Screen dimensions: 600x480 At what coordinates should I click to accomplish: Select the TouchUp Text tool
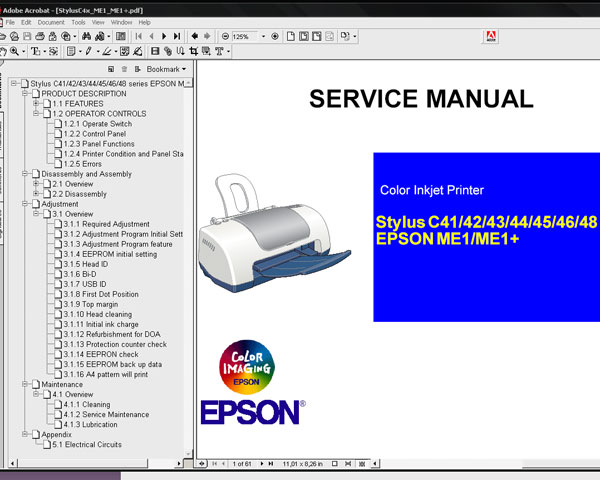point(219,51)
